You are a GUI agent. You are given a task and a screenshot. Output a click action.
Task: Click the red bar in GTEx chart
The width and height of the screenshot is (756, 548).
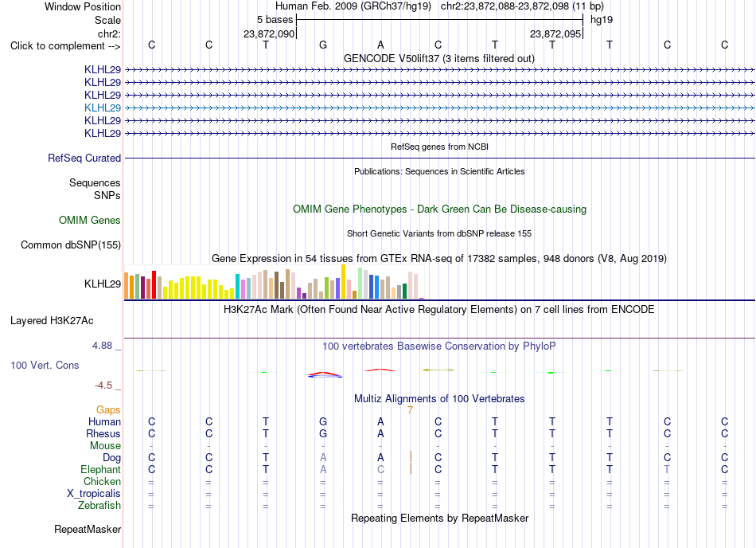[x=154, y=284]
